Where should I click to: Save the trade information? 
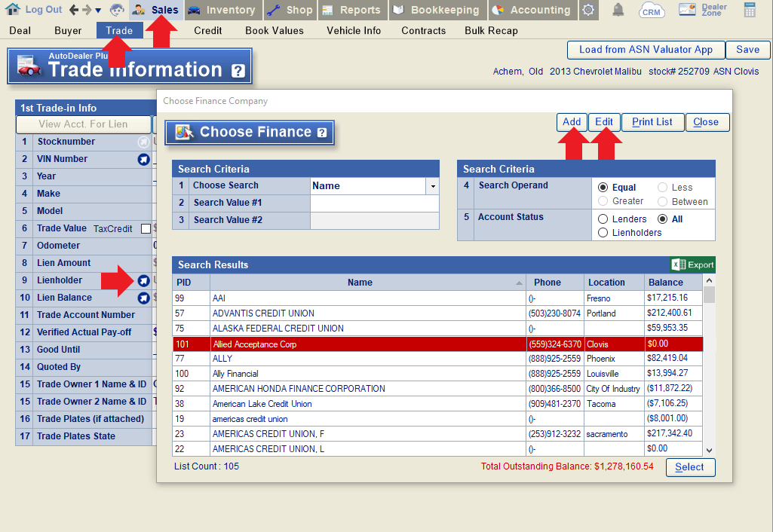pos(747,49)
